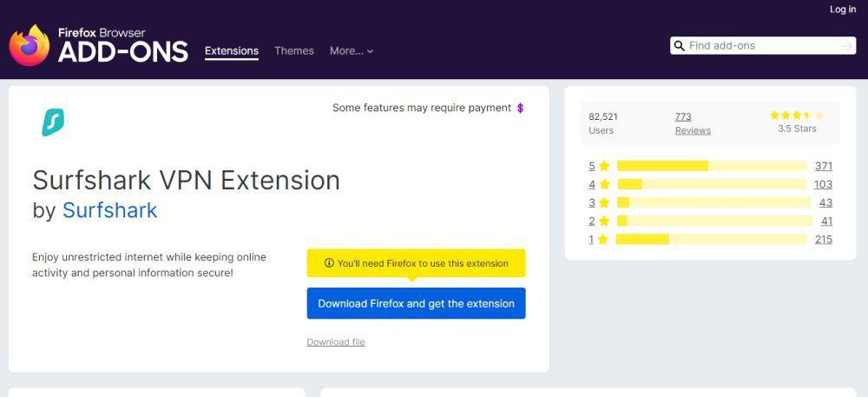Click the Surfshark extension icon
The height and width of the screenshot is (397, 868).
53,122
